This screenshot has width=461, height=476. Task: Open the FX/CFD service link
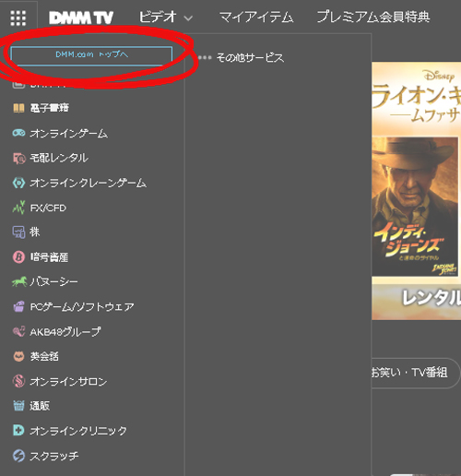pyautogui.click(x=48, y=208)
